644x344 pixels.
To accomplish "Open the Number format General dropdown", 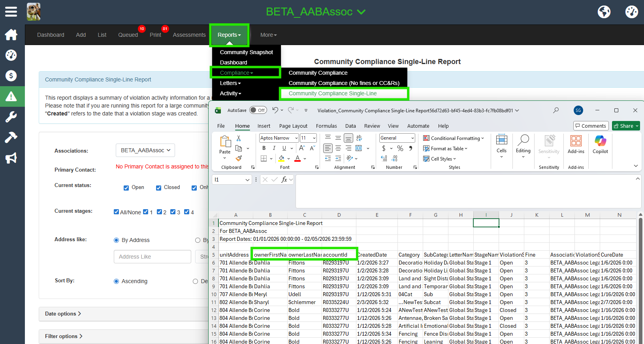I will click(397, 138).
